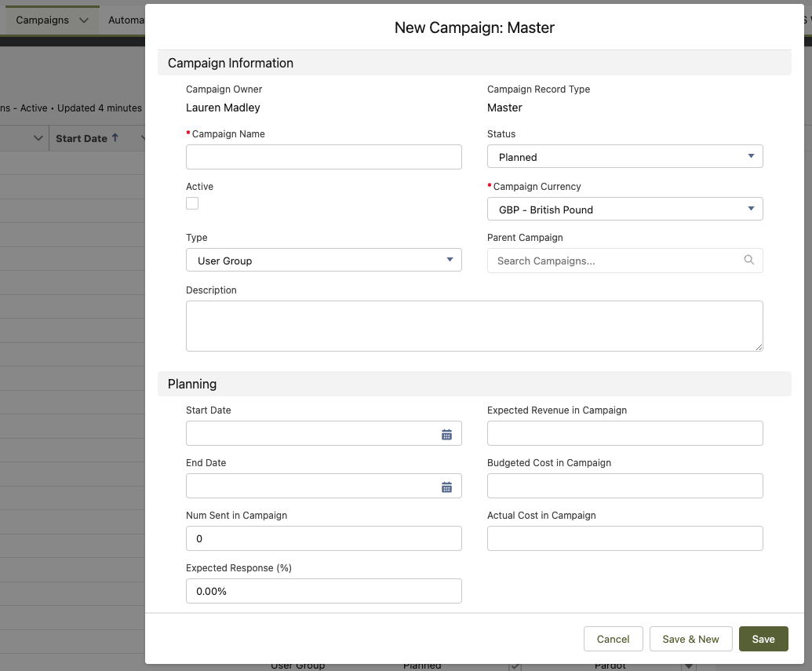Click the Status field dropdown arrow icon
812x671 pixels.
tap(753, 156)
